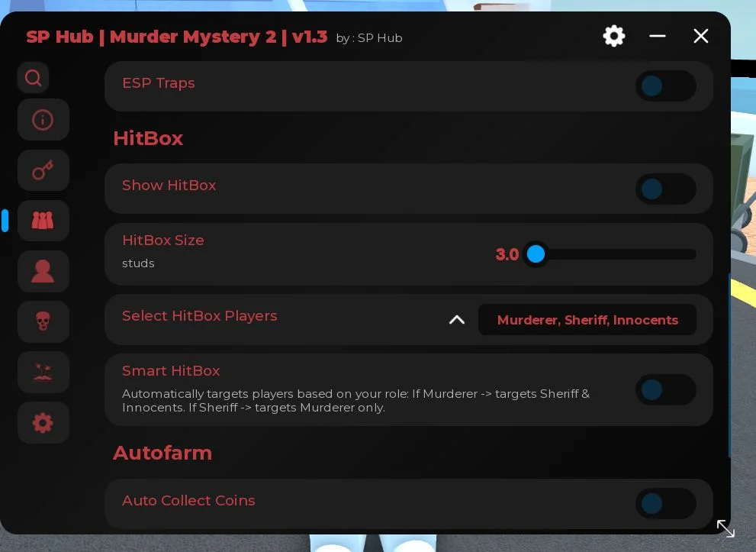Click the by : SP Hub credit text

click(x=368, y=38)
